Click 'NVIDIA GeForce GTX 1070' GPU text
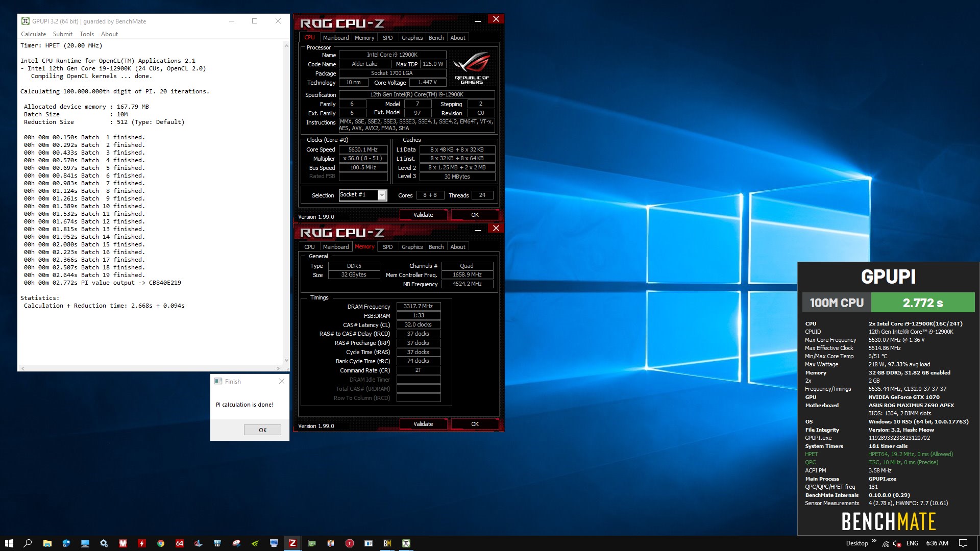 904,397
